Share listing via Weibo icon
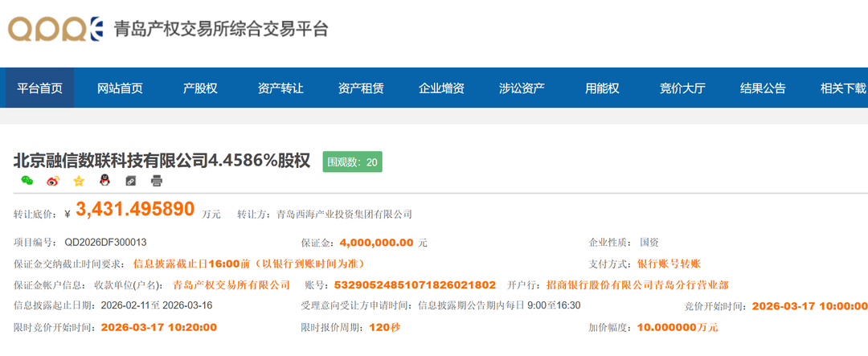This screenshot has width=868, height=356. [x=53, y=181]
